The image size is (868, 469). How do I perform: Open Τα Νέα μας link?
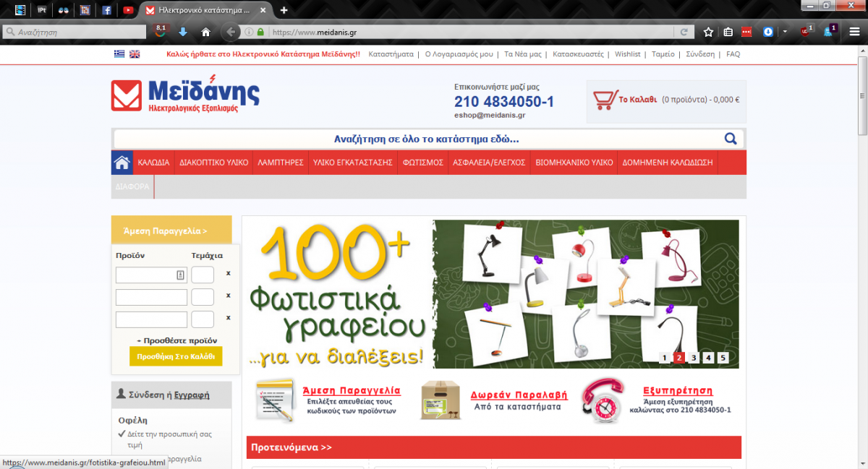(523, 54)
